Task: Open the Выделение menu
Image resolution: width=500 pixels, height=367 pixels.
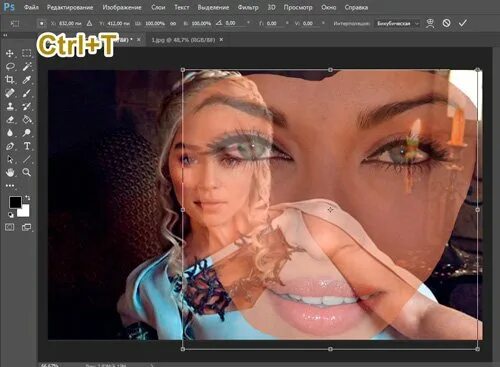Action: click(x=213, y=7)
